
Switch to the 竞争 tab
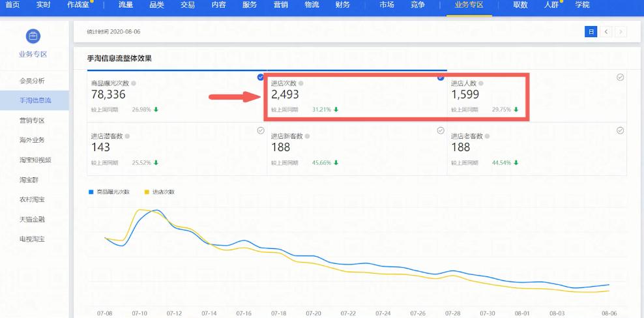coord(418,5)
